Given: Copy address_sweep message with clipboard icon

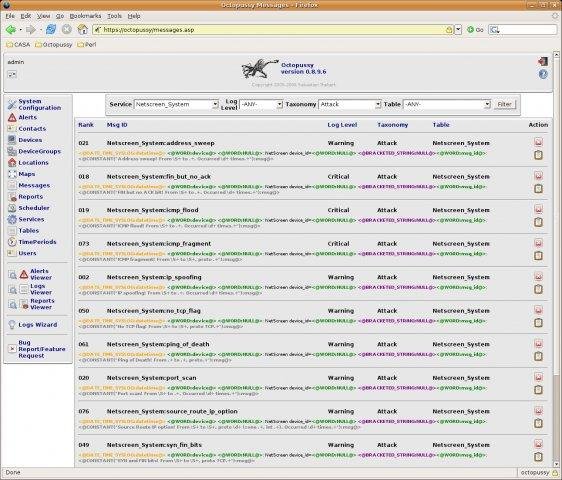Looking at the screenshot, I should 538,155.
